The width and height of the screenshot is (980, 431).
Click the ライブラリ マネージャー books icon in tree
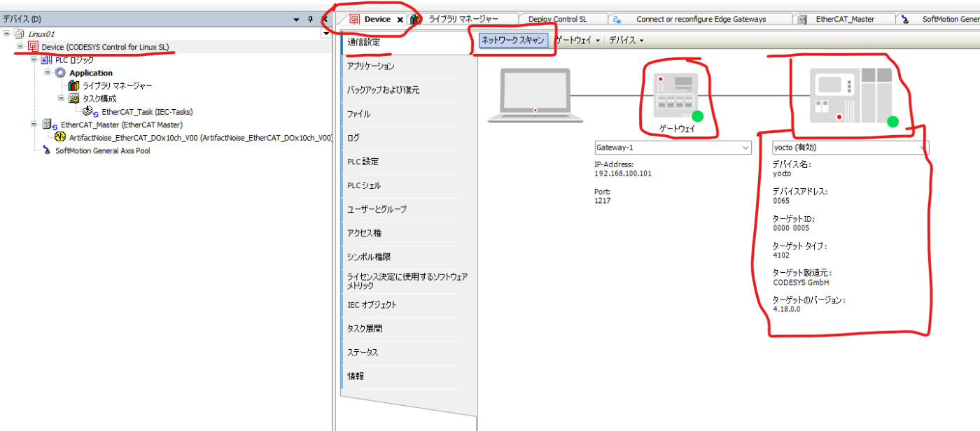click(x=73, y=85)
